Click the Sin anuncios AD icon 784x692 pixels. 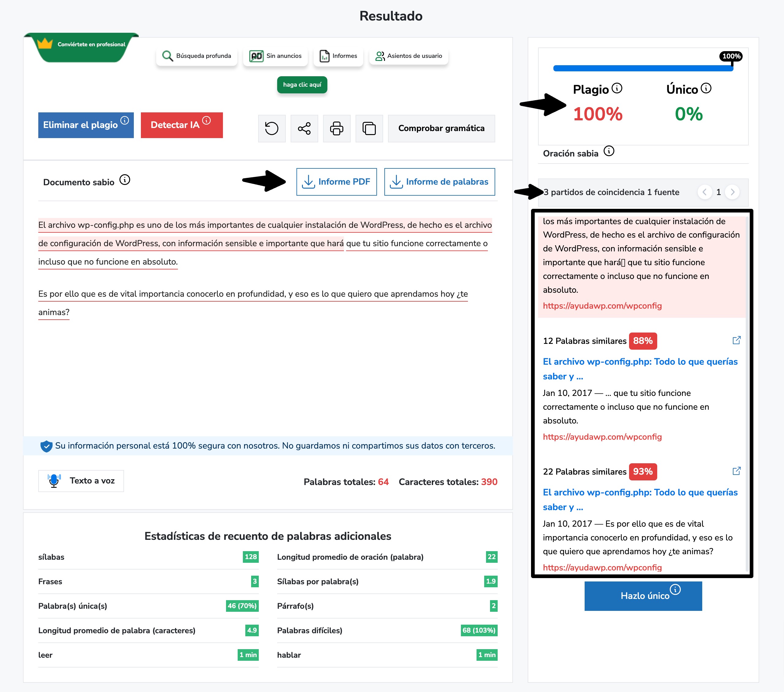(x=256, y=56)
